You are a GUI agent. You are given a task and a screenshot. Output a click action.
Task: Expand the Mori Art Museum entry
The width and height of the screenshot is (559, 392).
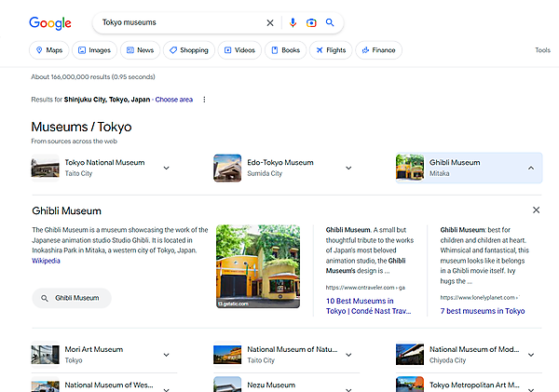[x=166, y=355]
